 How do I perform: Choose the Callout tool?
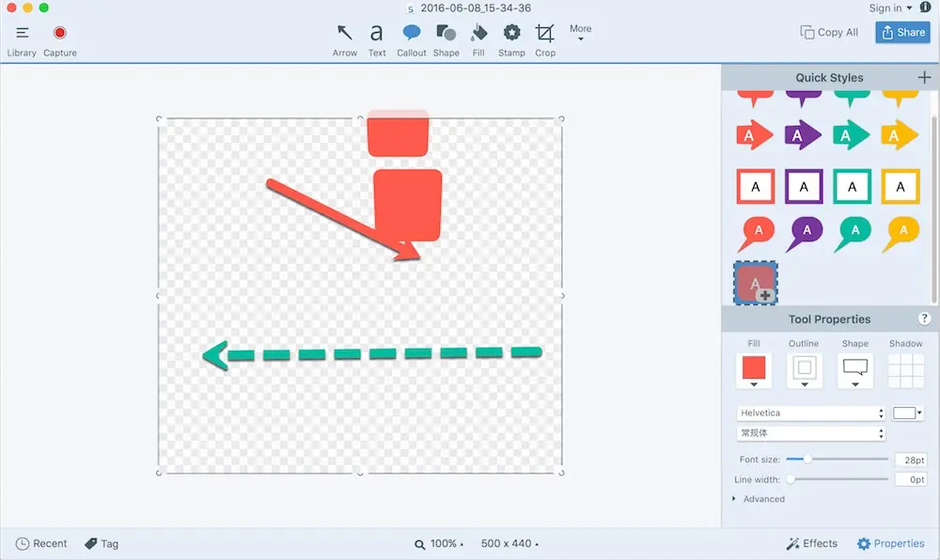412,40
